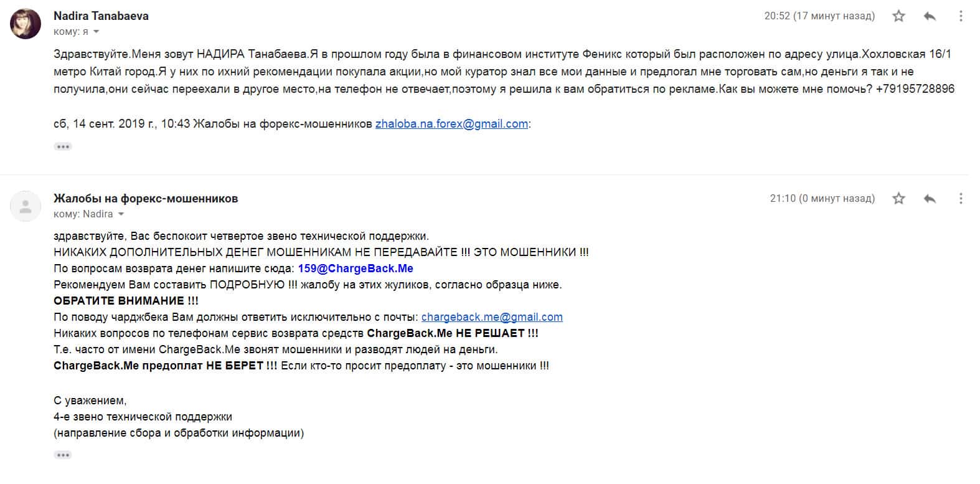The height and width of the screenshot is (484, 980).
Task: Click the phone number +79195728896
Action: [x=915, y=89]
